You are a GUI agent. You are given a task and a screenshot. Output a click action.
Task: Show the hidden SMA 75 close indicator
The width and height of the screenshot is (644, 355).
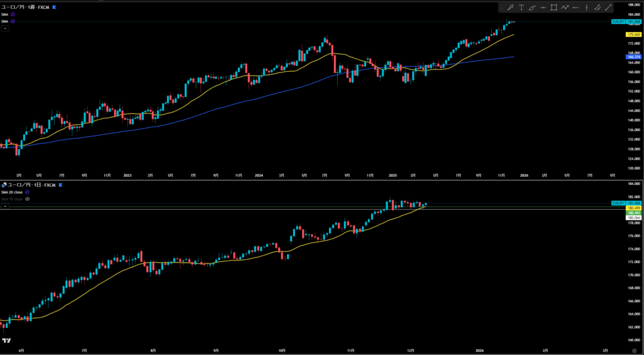28,199
